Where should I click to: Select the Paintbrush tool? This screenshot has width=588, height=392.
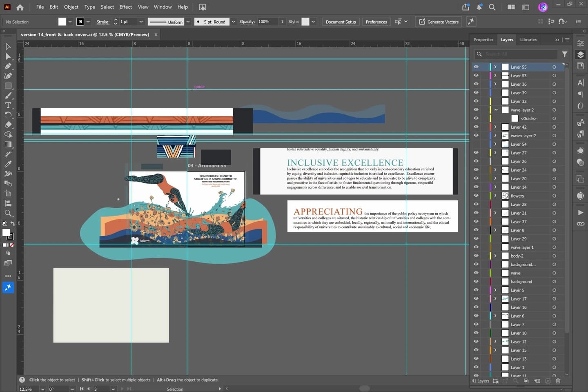(x=8, y=96)
